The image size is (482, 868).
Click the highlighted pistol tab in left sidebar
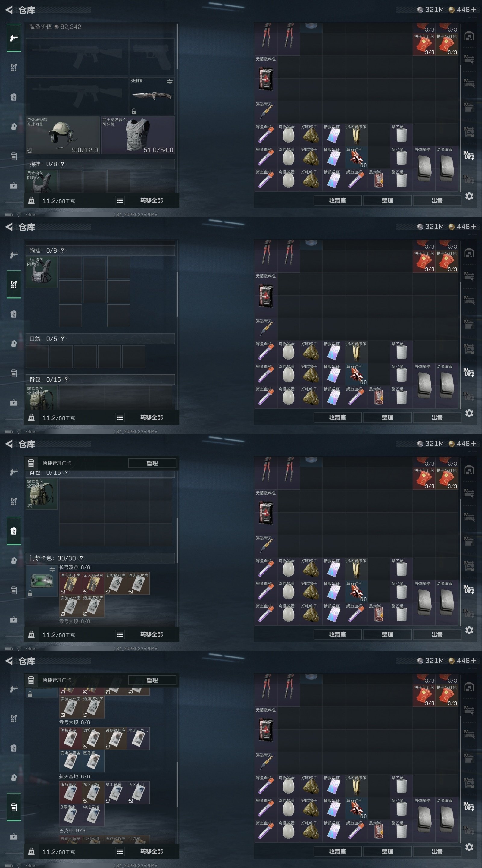click(x=14, y=38)
